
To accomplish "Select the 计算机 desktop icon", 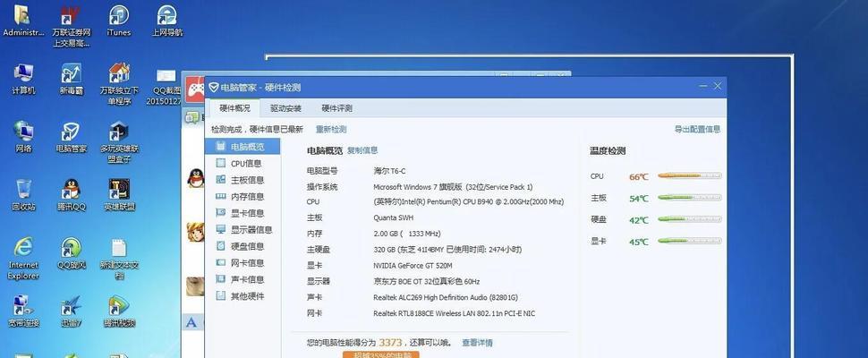I will (23, 79).
